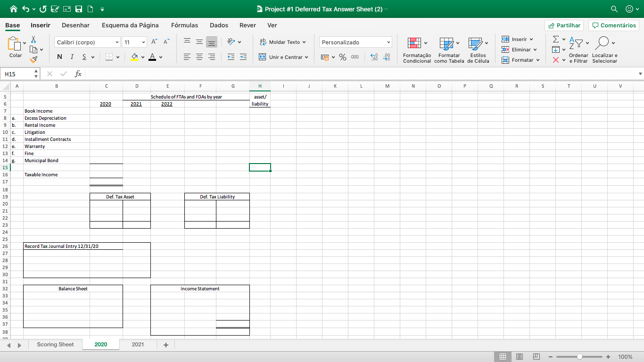Search the workbook with magnifier icon
Screen dimensions: 644x362
pos(614,9)
